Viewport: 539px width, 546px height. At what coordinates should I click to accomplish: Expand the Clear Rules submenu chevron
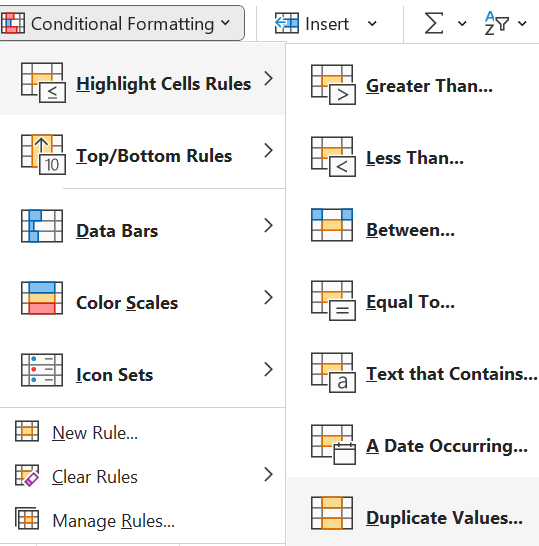(x=268, y=474)
